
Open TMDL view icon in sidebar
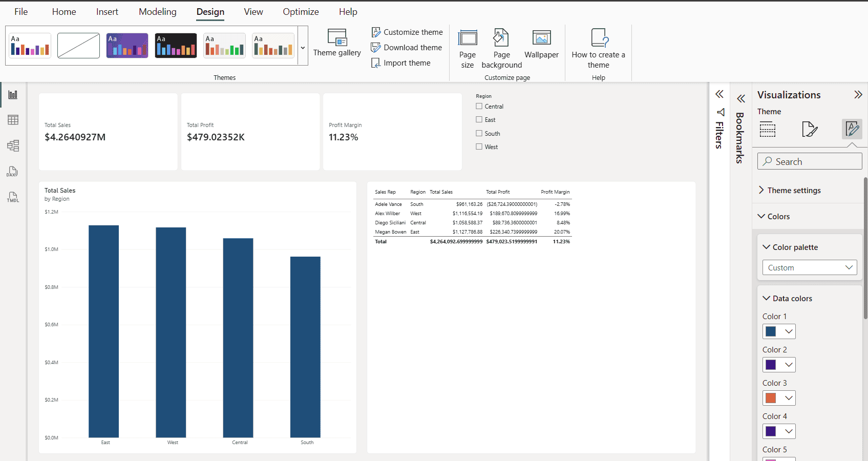13,197
